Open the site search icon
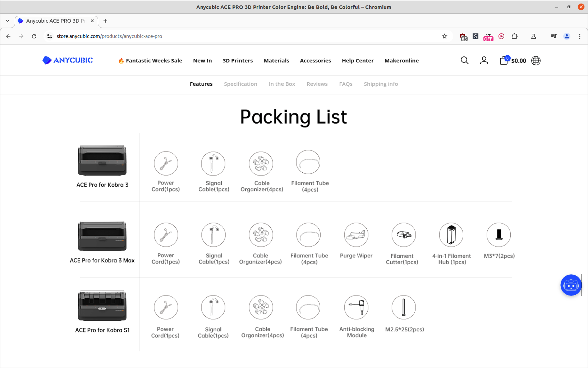This screenshot has width=588, height=368. click(x=464, y=61)
